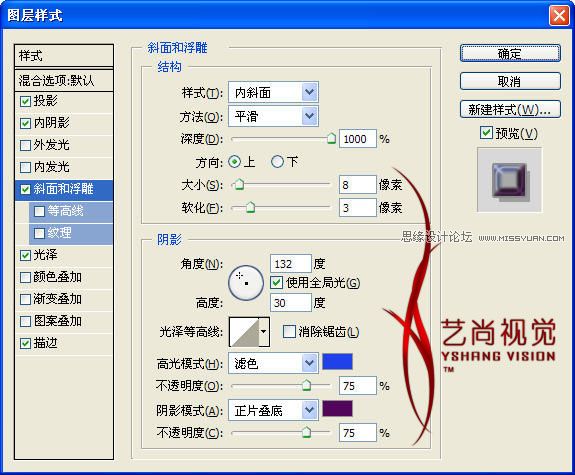Screen dimensions: 575x475
Task: Click the shadow 不透明度(C) slider handle
Action: (306, 432)
